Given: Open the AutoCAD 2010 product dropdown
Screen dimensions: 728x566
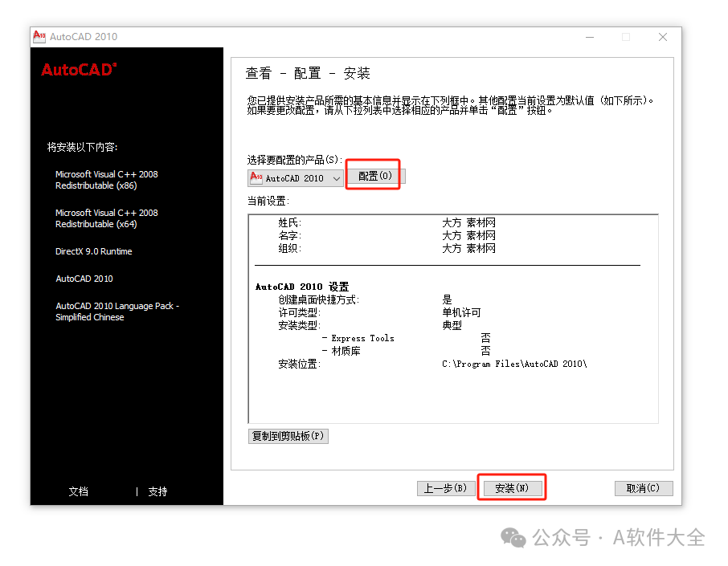Looking at the screenshot, I should pyautogui.click(x=297, y=178).
